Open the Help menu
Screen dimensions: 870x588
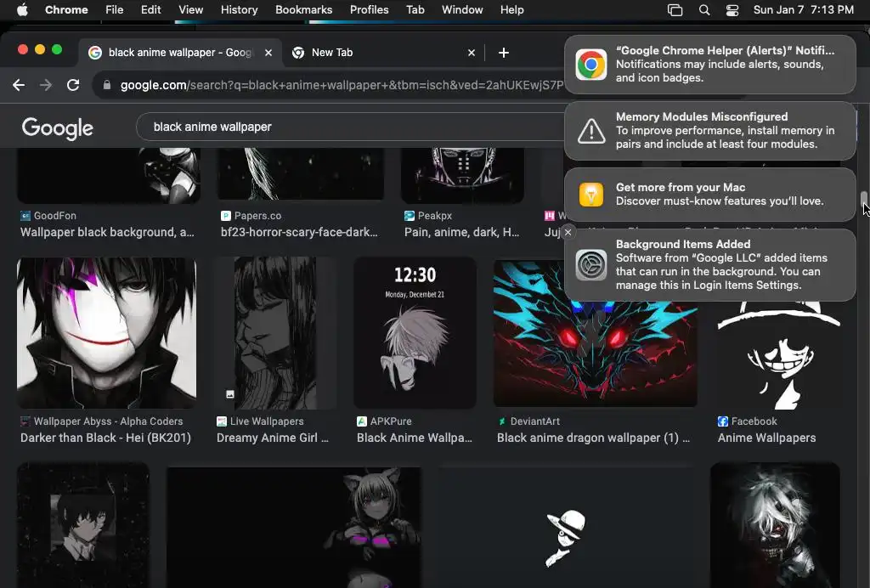click(511, 10)
